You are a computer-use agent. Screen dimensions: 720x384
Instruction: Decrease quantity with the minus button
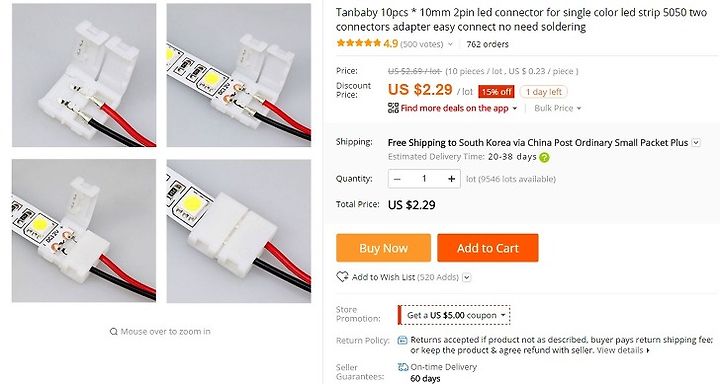(x=397, y=179)
